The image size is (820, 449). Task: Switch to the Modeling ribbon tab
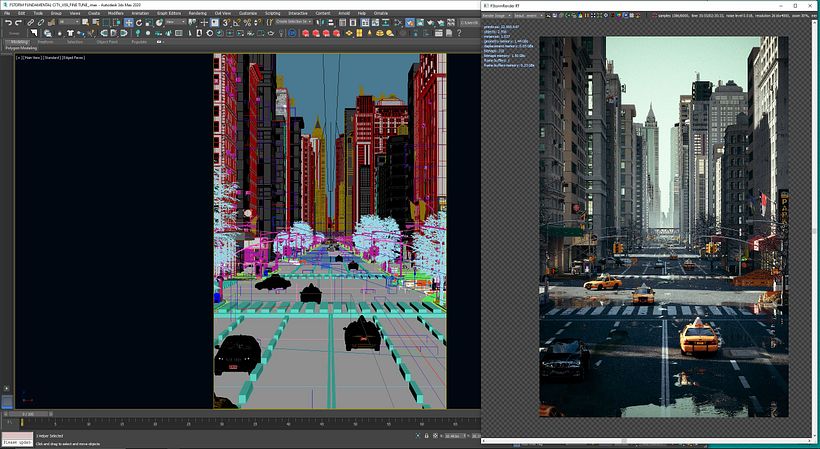tap(20, 42)
